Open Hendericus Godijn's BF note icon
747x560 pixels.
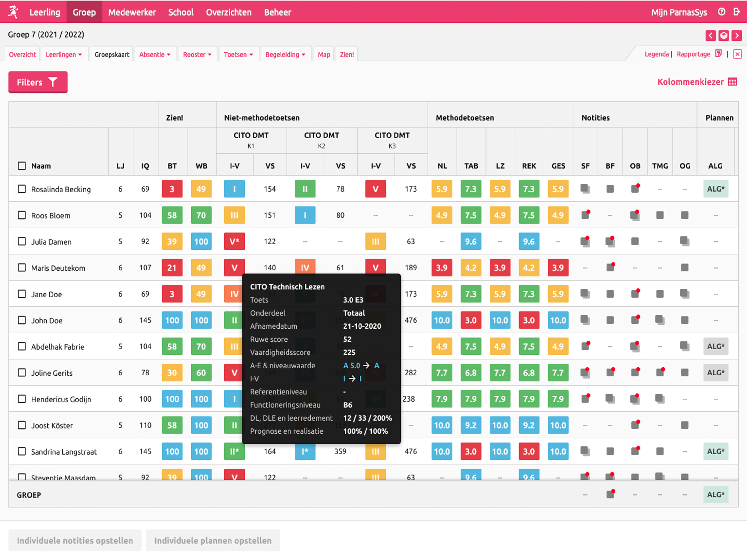pos(610,399)
